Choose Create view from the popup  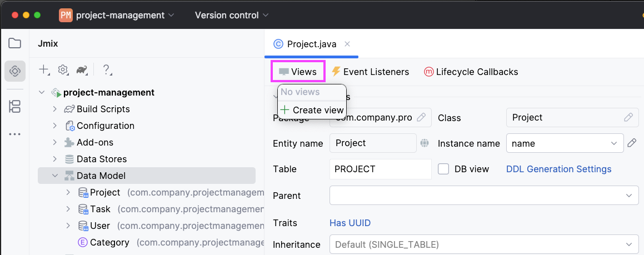click(312, 110)
